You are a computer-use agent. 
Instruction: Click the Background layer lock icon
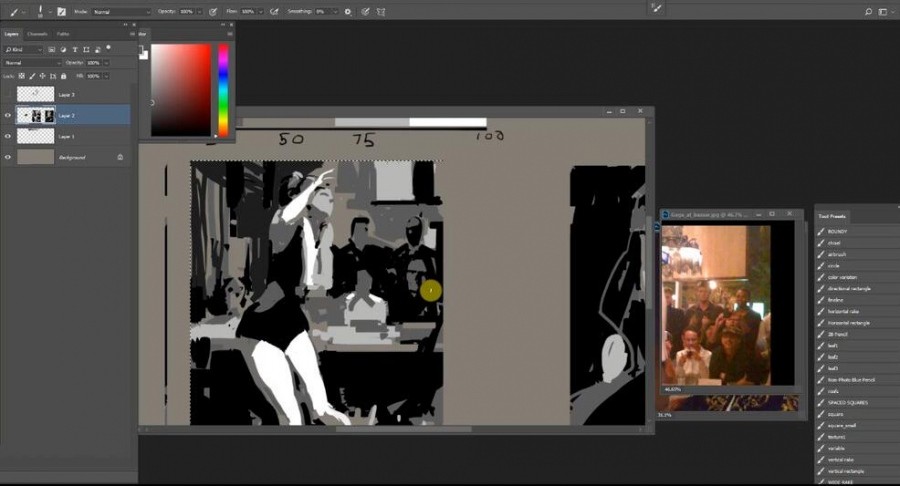pyautogui.click(x=120, y=157)
